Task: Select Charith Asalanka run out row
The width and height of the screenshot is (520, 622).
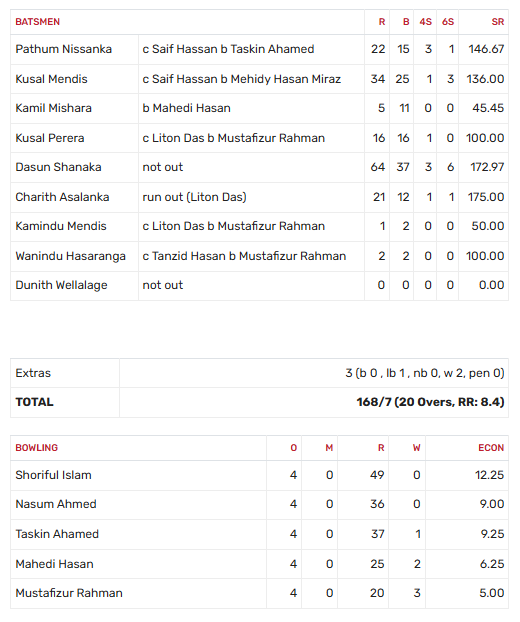Action: 259,197
